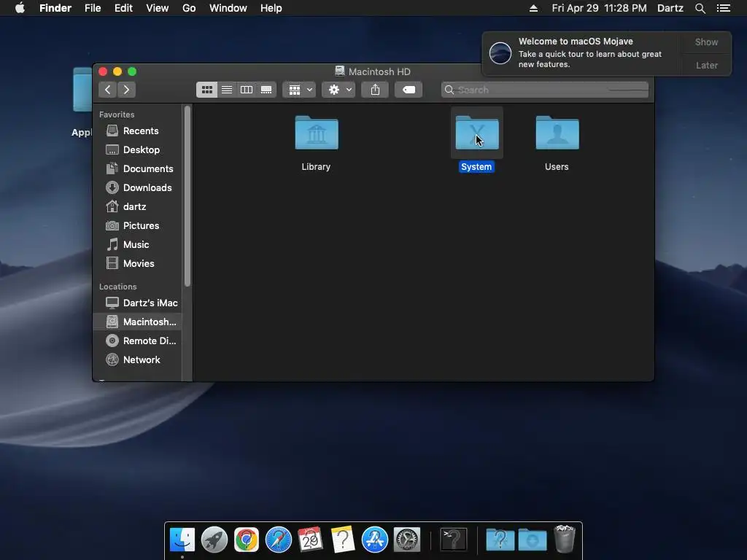Image resolution: width=747 pixels, height=560 pixels.
Task: Open the Go menu
Action: (189, 8)
